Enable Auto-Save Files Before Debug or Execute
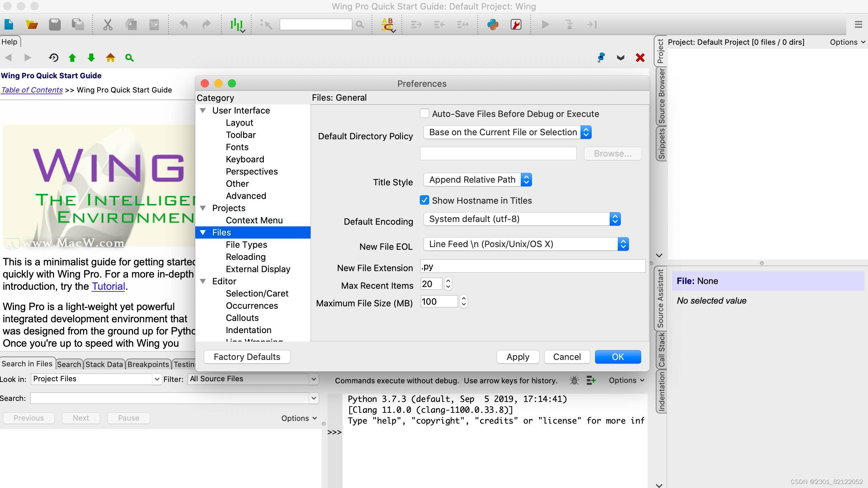Viewport: 868px width, 488px height. coord(424,114)
